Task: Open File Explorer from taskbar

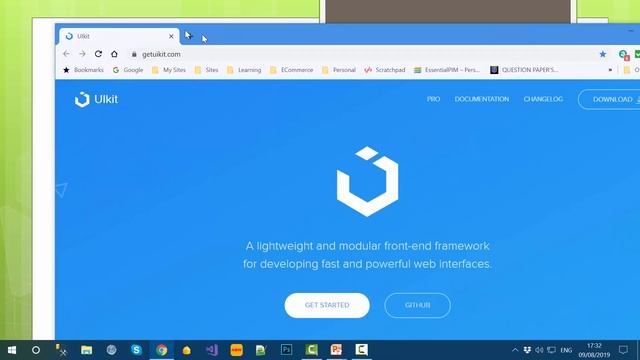Action: (x=87, y=350)
